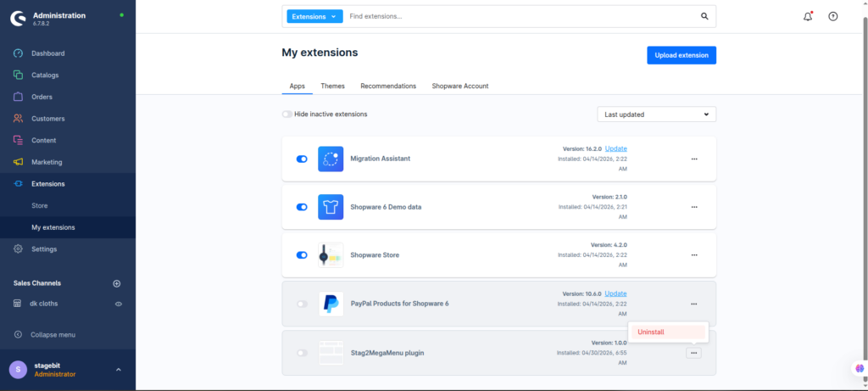Click the search magnifier icon
This screenshot has width=868, height=391.
pos(704,17)
